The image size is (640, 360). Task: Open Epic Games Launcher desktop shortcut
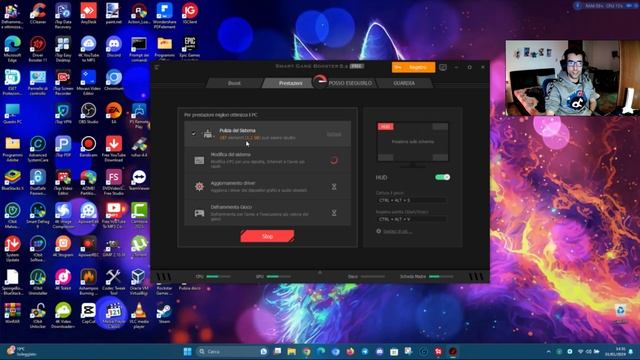(x=189, y=48)
